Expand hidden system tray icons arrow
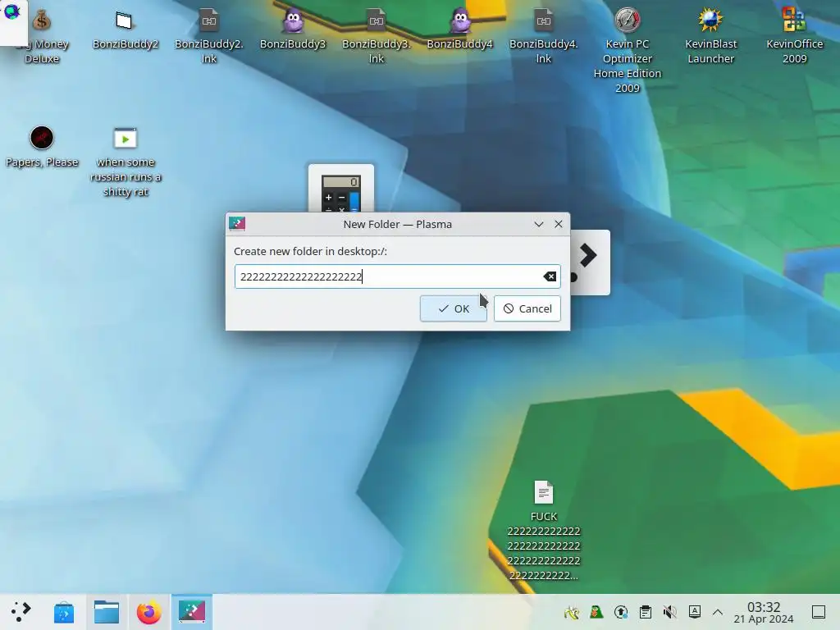Screen dimensions: 840x630 click(x=718, y=612)
